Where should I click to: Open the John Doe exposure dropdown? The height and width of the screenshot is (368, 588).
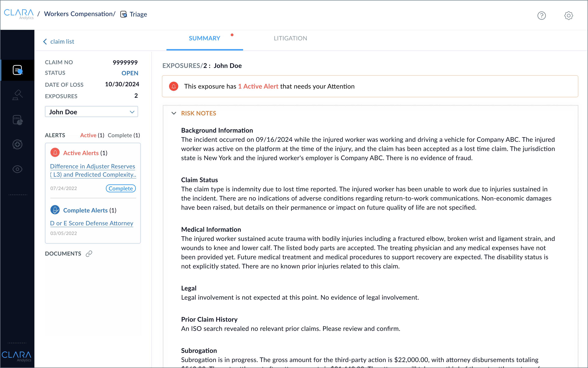pos(91,112)
